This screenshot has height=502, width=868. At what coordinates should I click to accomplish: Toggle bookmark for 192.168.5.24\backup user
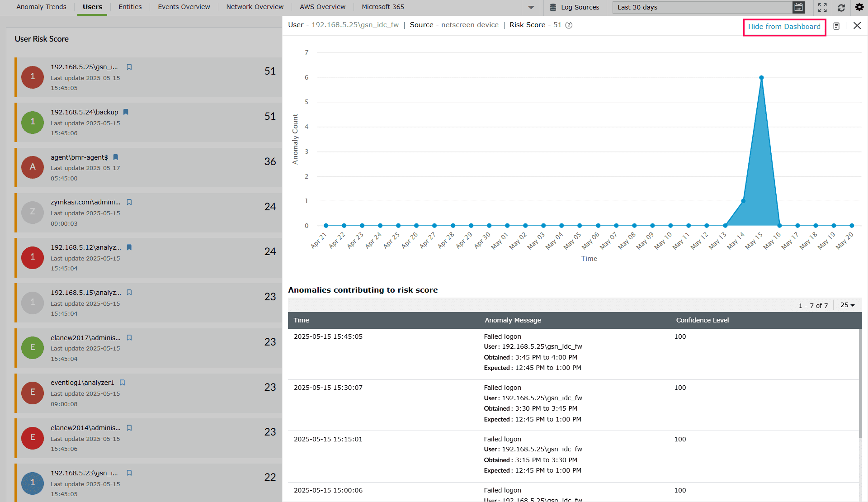pyautogui.click(x=126, y=112)
